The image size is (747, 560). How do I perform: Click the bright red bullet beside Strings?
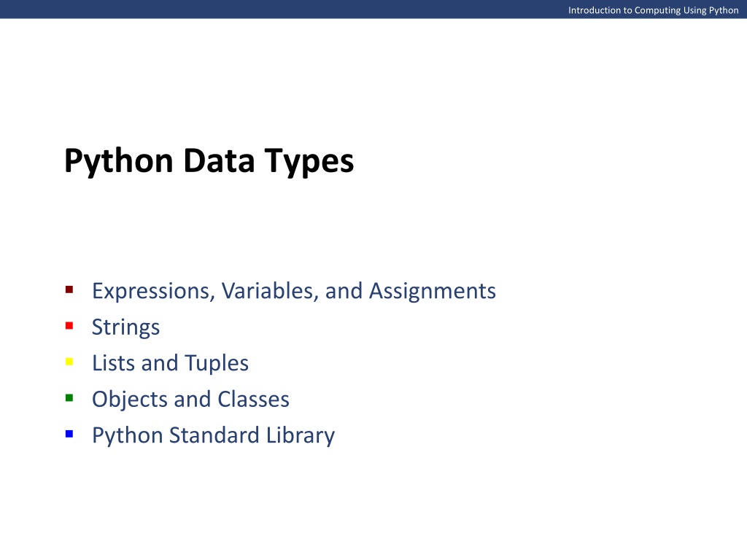tap(69, 326)
